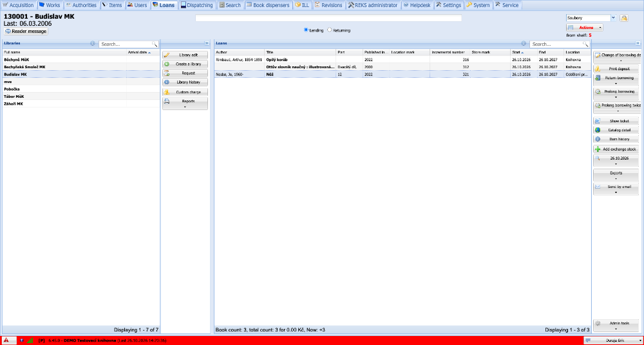This screenshot has width=644, height=345.
Task: Open the 26.10.2026 date dropdown button
Action: (616, 160)
